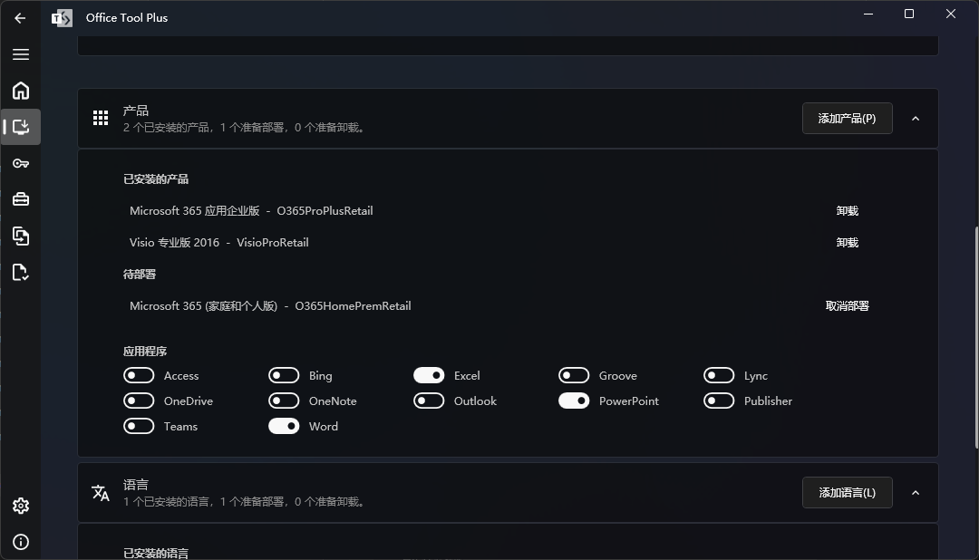Select the O365HomePremRetail pending row text

[270, 306]
